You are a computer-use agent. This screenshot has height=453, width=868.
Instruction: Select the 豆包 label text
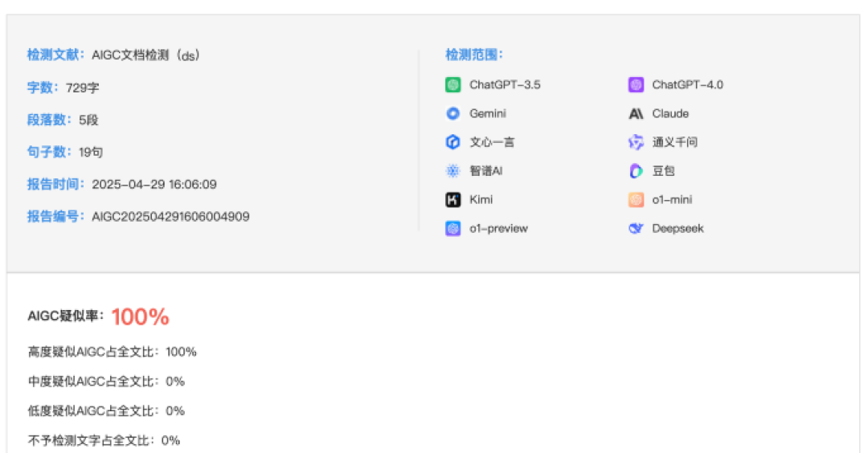(663, 171)
